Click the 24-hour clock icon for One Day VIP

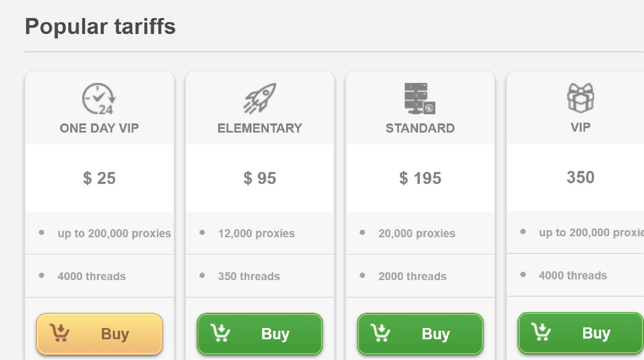(x=99, y=99)
